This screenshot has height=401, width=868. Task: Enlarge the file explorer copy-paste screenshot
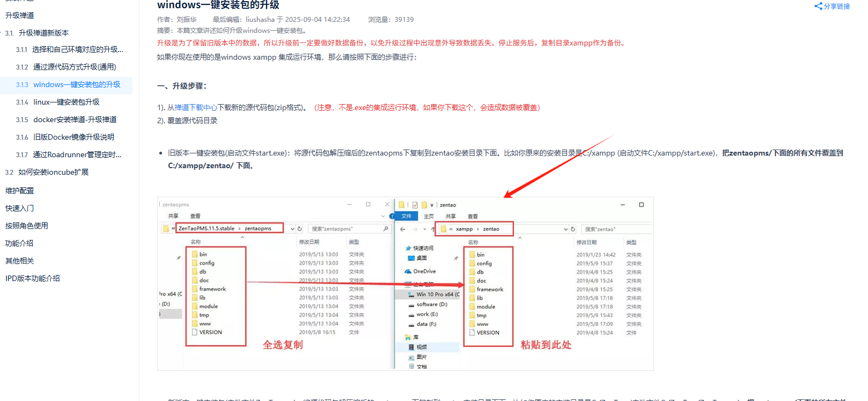[x=406, y=283]
